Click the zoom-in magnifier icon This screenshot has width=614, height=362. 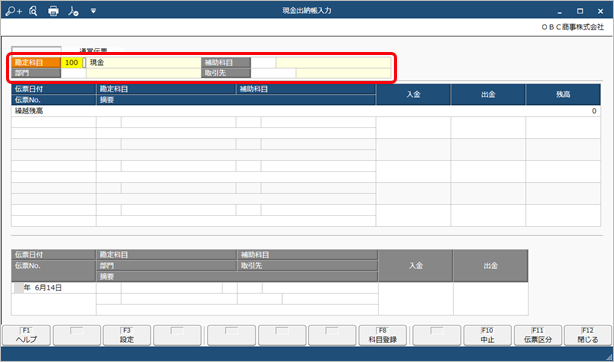(x=14, y=11)
